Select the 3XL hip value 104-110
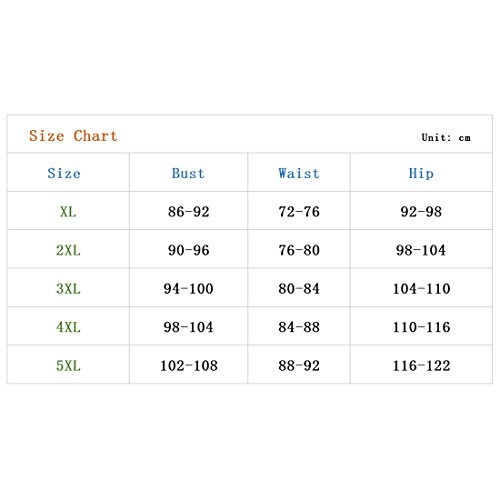Screen dimensions: 500x500 pyautogui.click(x=422, y=289)
